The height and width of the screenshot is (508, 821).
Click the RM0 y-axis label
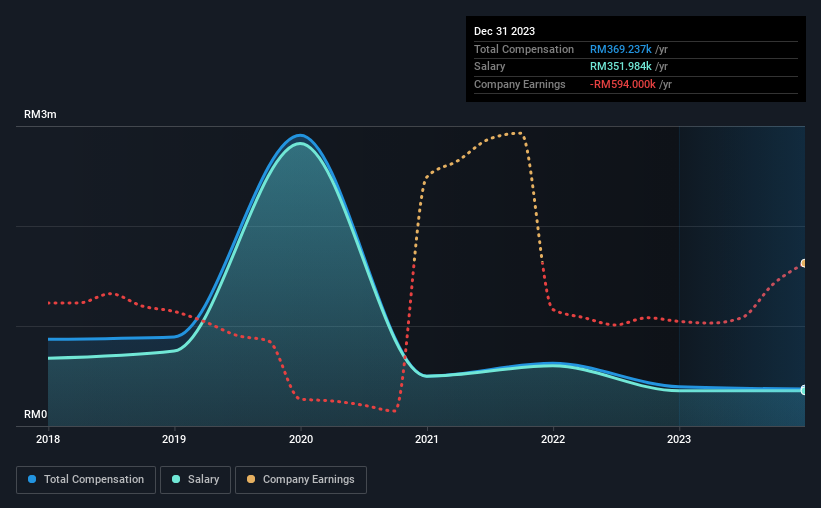[36, 414]
